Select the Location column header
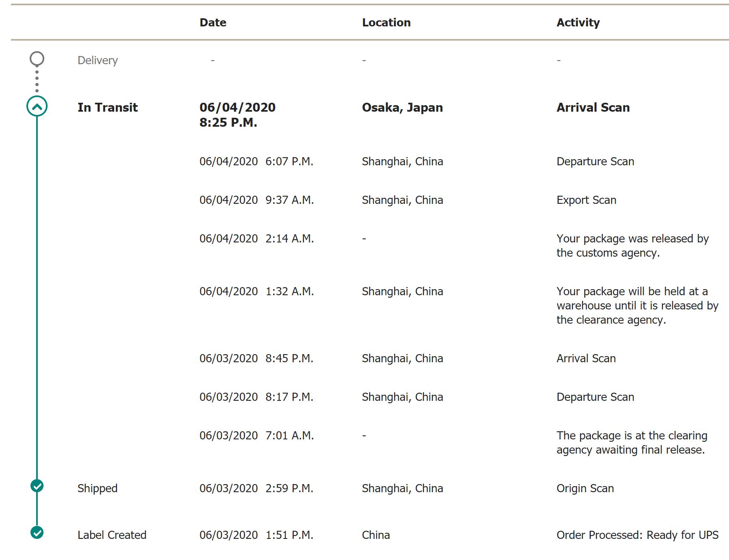 [x=386, y=23]
